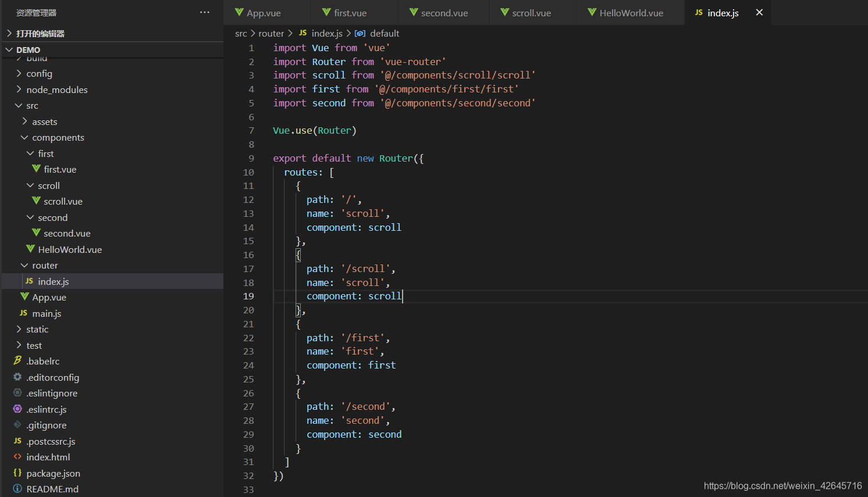This screenshot has height=497, width=868.
Task: Click the gear icon beside .editorconfig
Action: click(x=17, y=377)
